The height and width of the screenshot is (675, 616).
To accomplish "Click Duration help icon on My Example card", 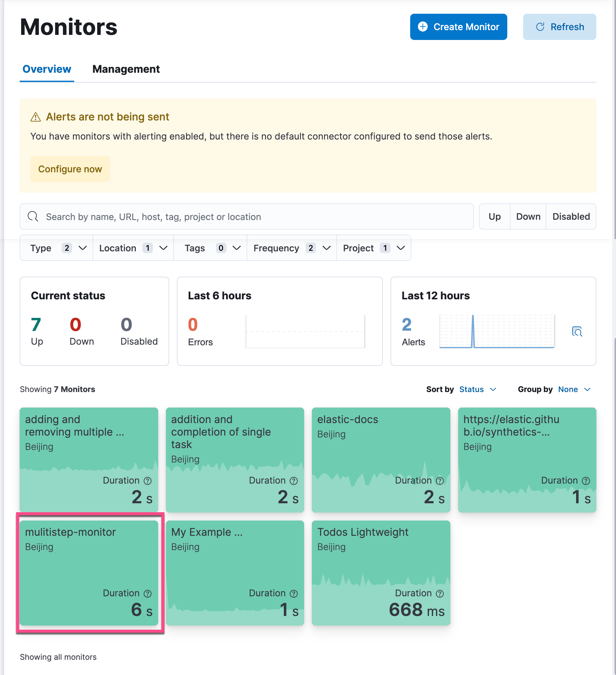I will (x=293, y=594).
